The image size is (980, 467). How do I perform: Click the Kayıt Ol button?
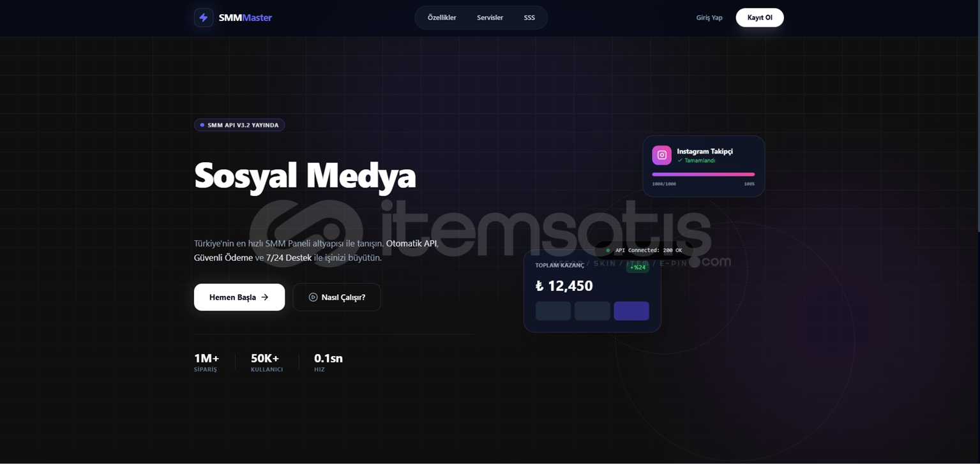click(760, 18)
